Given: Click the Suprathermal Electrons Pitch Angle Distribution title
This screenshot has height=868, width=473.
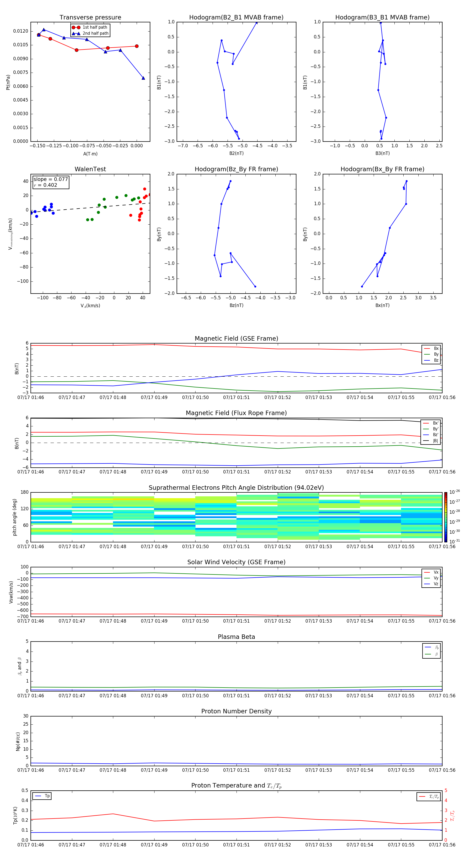Looking at the screenshot, I should [x=236, y=488].
